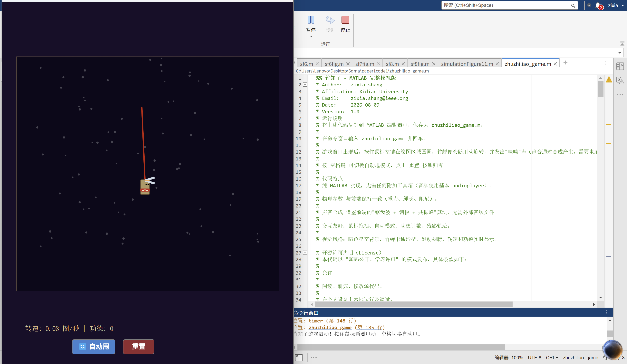Image resolution: width=627 pixels, height=364 pixels.
Task: Click the editor vertical scrollbar thumb
Action: [600, 89]
